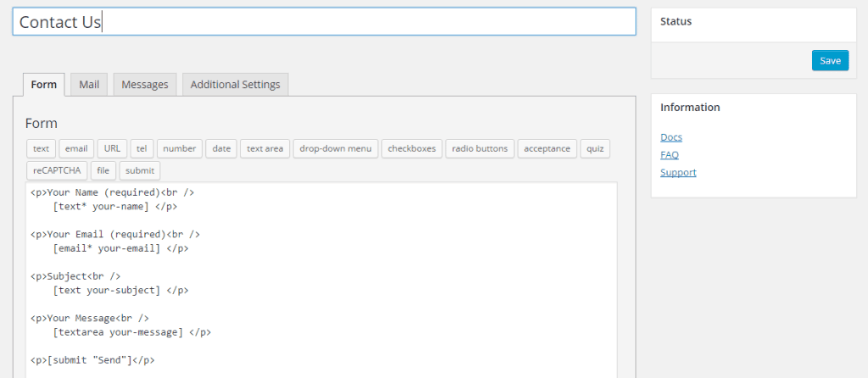Insert a text area tag
Image resolution: width=868 pixels, height=378 pixels.
264,148
